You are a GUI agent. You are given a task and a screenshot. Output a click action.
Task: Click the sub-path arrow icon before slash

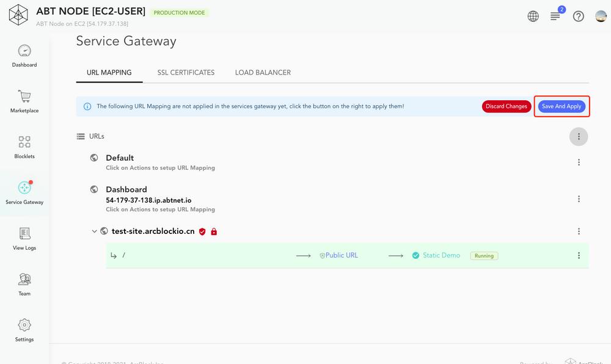click(x=114, y=255)
